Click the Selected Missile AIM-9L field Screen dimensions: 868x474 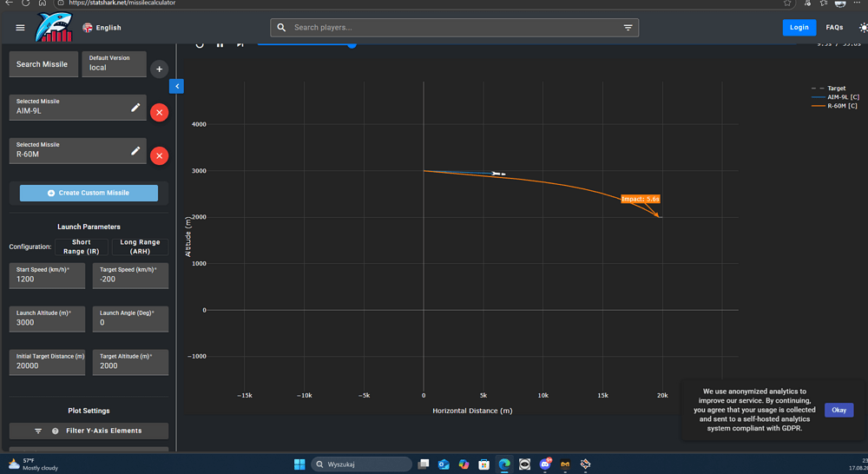tap(77, 107)
